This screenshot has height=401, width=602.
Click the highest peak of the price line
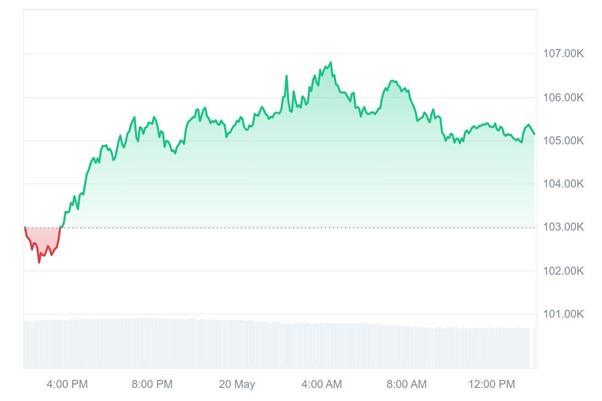pos(330,63)
